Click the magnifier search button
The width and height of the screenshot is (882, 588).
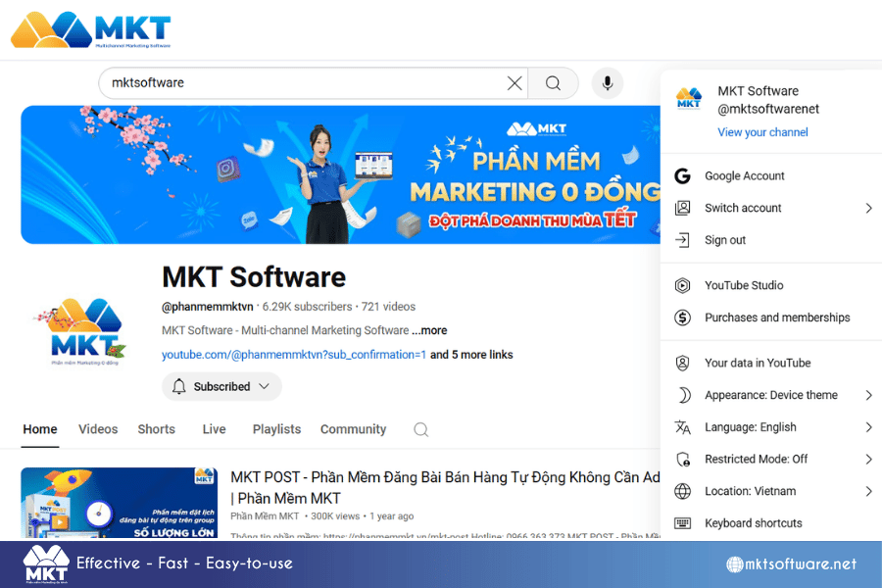click(553, 83)
